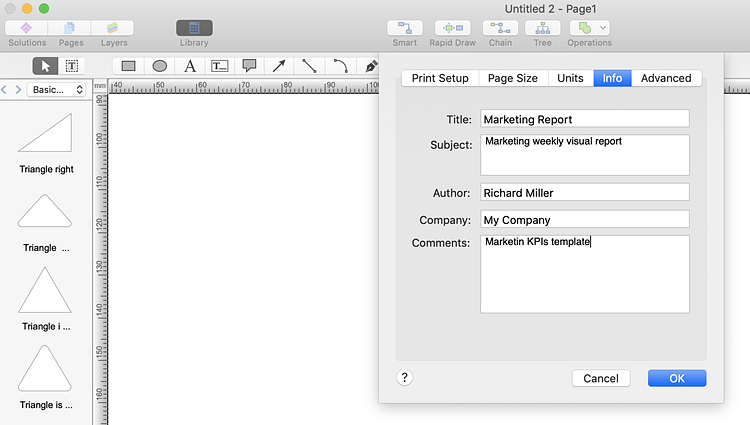Pick the Ellipse shape tool
Viewport: 750px width, 425px height.
pyautogui.click(x=159, y=66)
